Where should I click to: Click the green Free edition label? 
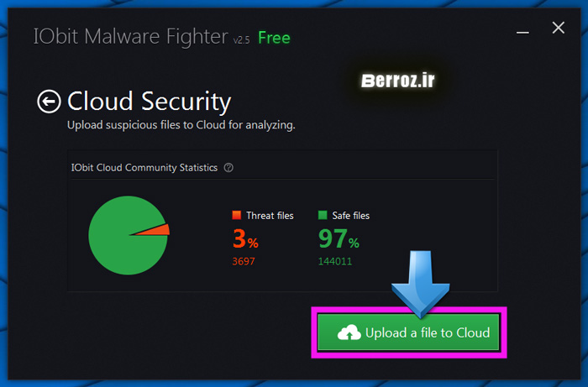274,38
